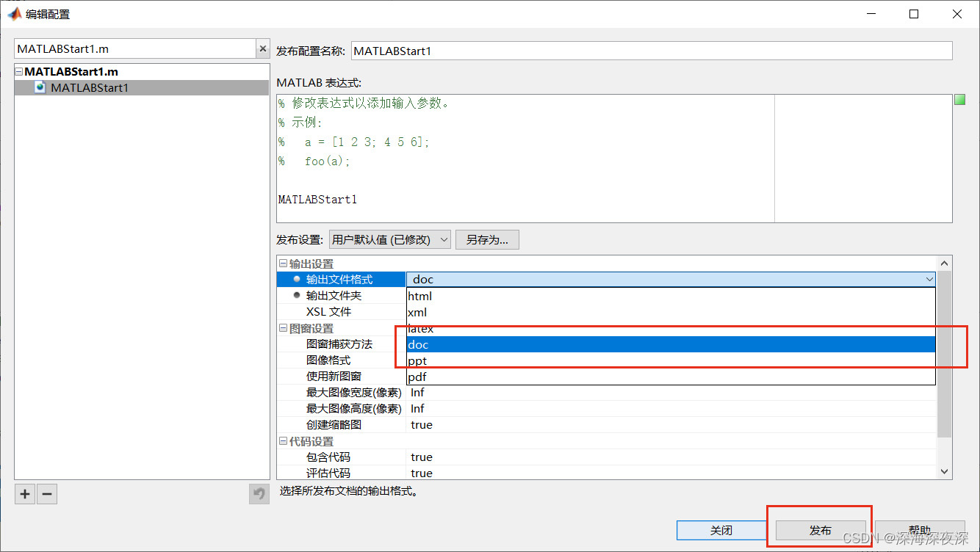The height and width of the screenshot is (552, 980).
Task: Remove configuration with minus button
Action: point(47,494)
